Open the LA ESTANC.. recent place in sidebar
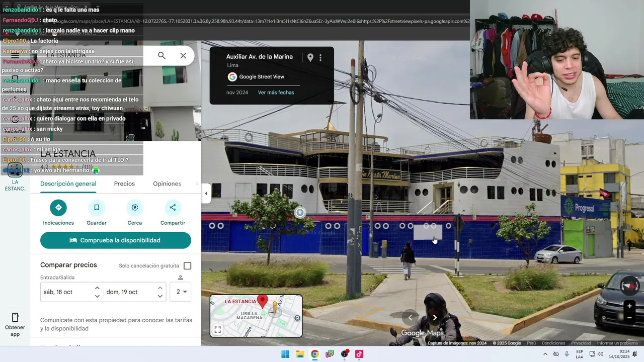The width and height of the screenshot is (644, 362). [15, 177]
